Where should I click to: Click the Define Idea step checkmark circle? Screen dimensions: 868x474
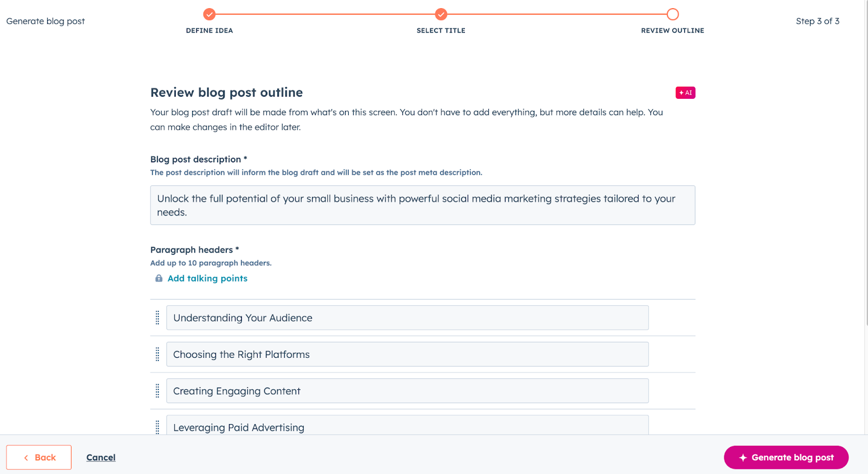209,14
